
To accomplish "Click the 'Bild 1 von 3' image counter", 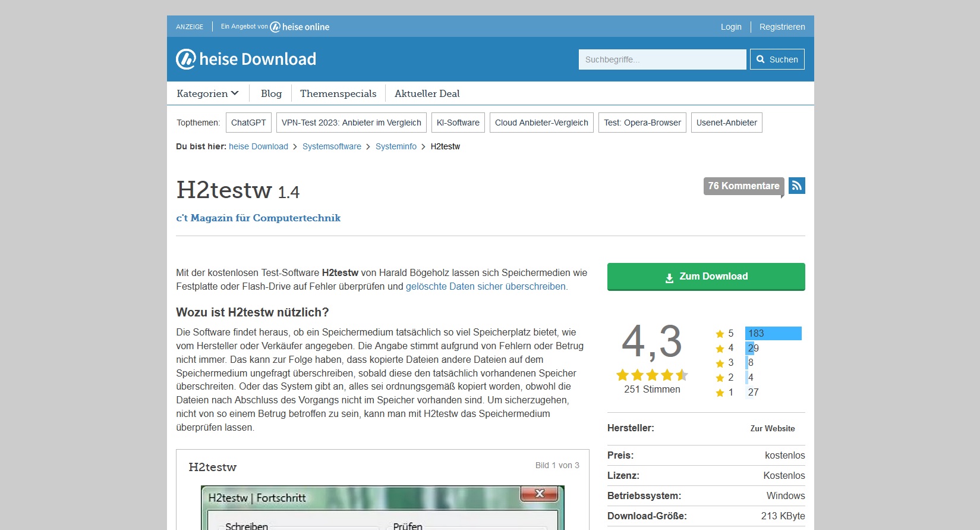I will (x=557, y=465).
